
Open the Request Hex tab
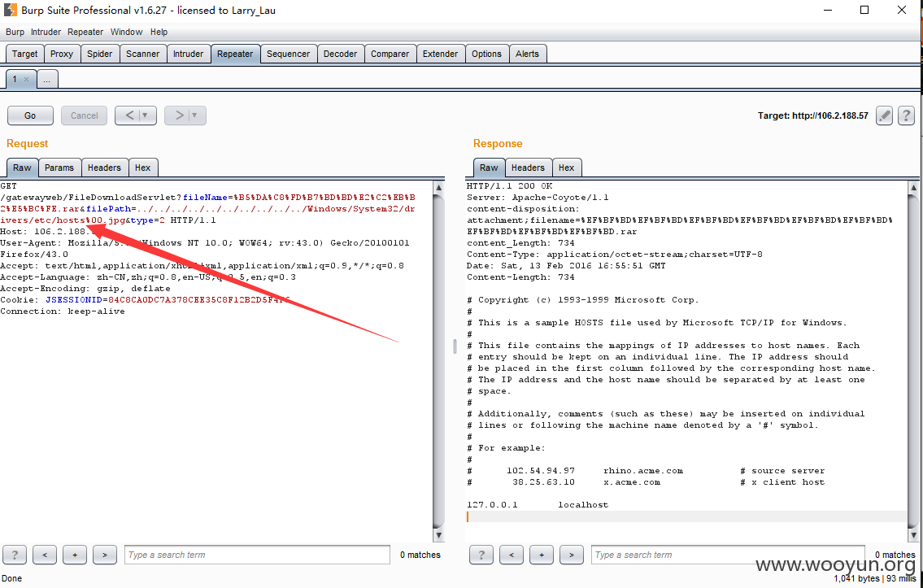click(x=143, y=168)
